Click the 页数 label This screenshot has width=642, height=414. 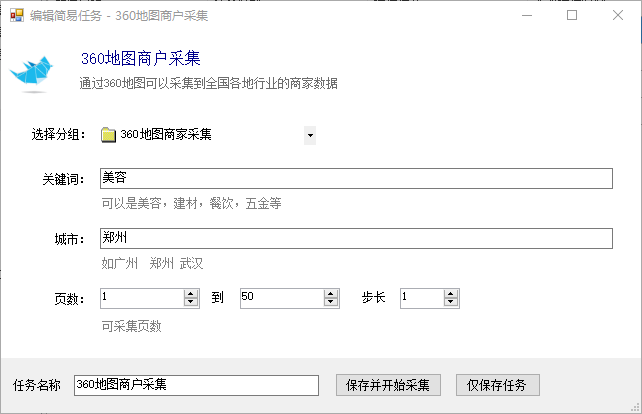69,299
